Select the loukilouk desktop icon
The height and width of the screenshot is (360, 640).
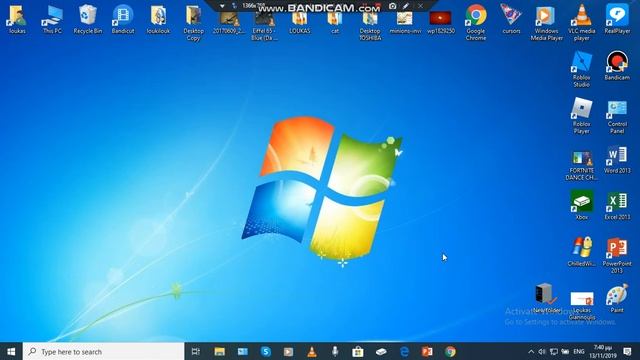point(158,19)
